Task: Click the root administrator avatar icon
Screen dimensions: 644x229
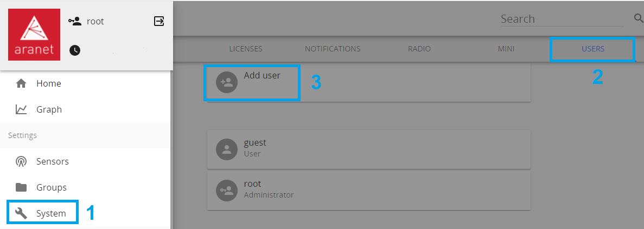Action: [227, 191]
